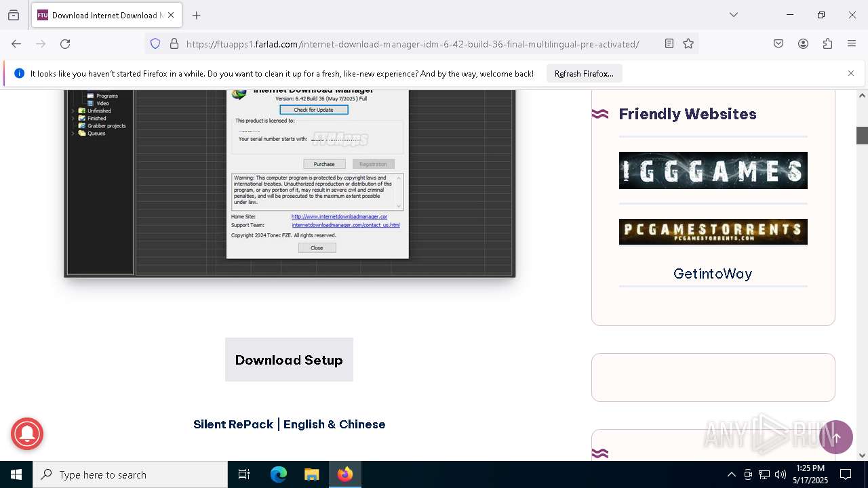Launch Microsoft Edge from taskbar
The height and width of the screenshot is (488, 868).
(x=279, y=474)
